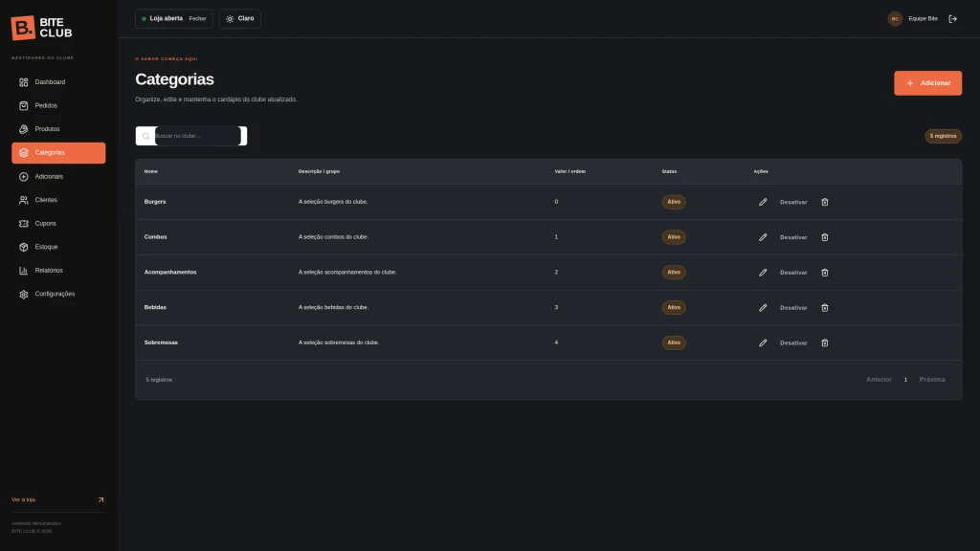Click trash icon in Bebidas row
Image resolution: width=980 pixels, height=551 pixels.
click(824, 307)
